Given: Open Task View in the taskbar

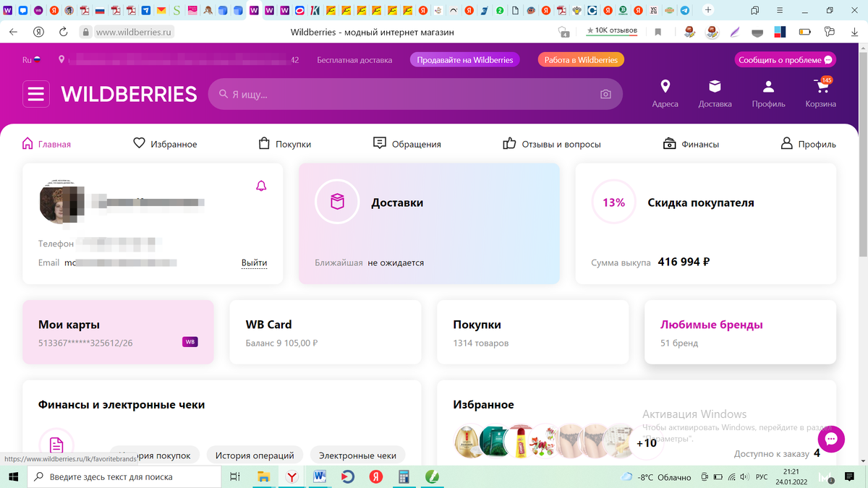Looking at the screenshot, I should pyautogui.click(x=234, y=476).
